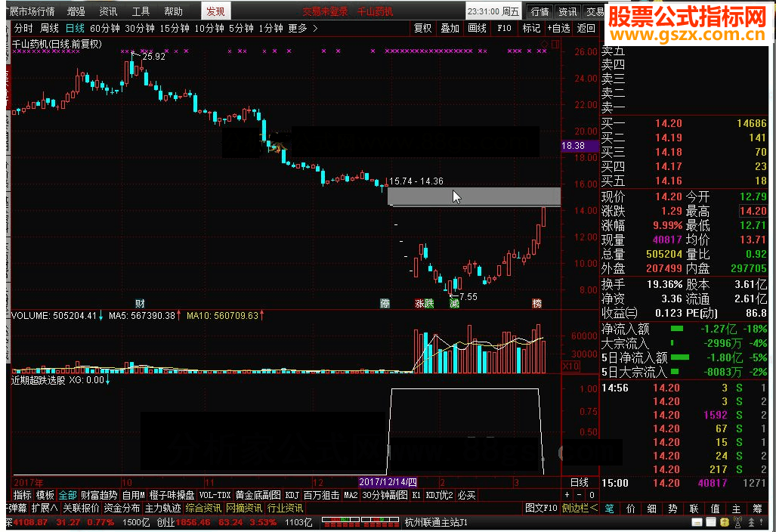Click the 停 suspension marker on chart
This screenshot has width=776, height=532.
point(385,303)
